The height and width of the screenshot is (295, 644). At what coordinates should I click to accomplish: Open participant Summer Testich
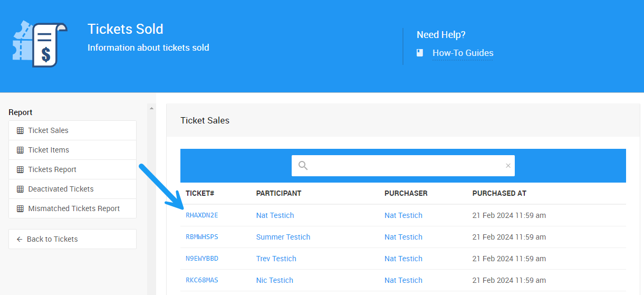tap(283, 237)
